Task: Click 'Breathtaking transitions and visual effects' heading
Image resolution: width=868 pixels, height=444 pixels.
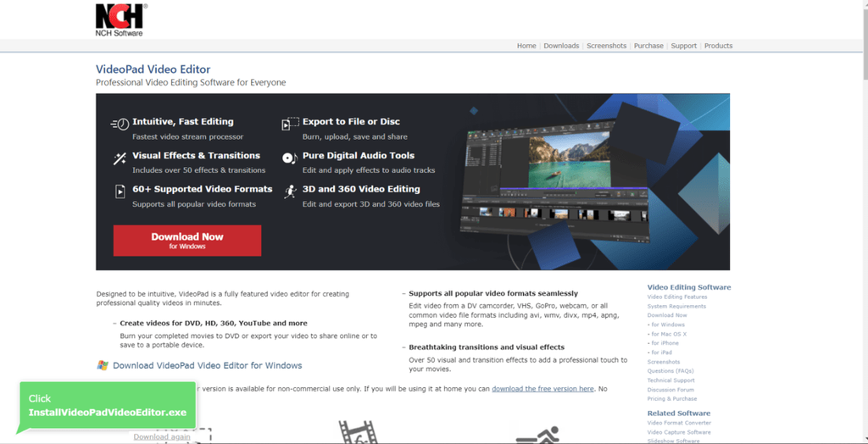Action: 487,347
